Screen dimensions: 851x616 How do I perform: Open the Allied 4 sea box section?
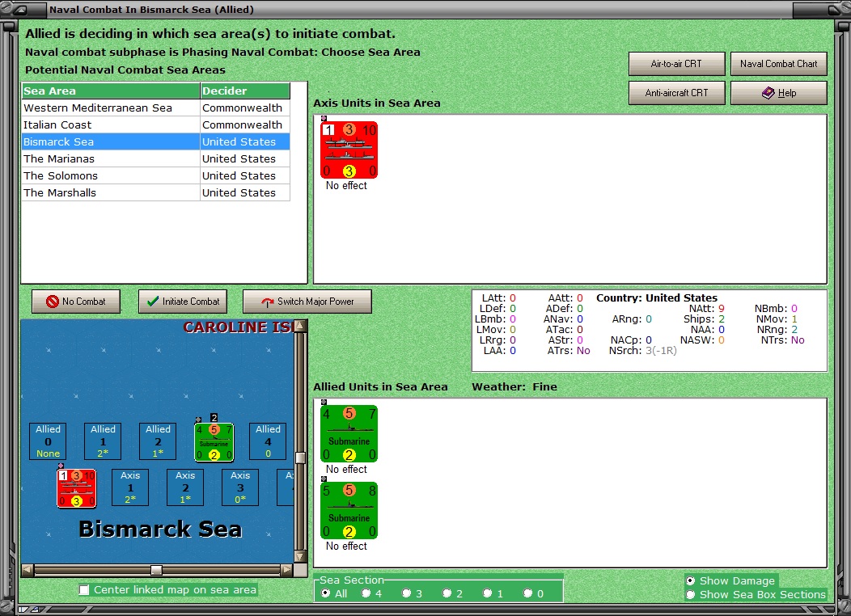tap(268, 441)
